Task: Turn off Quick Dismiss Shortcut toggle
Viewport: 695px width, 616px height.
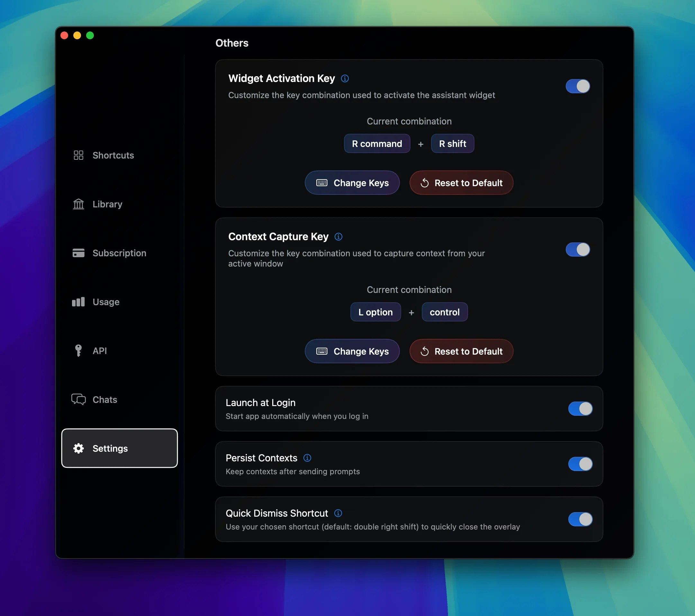Action: (x=580, y=520)
